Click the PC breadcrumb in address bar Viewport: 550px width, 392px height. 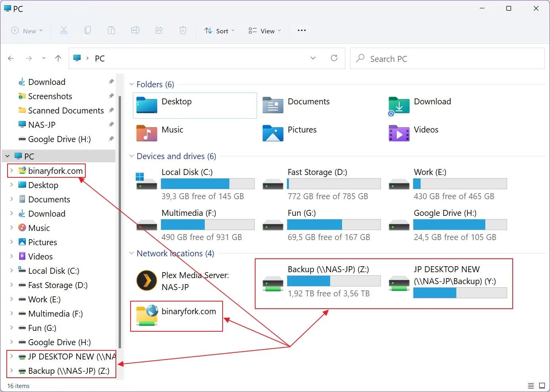tap(100, 58)
